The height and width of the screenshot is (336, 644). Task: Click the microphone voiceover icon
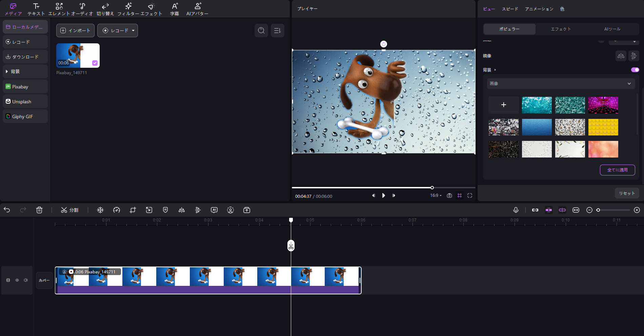[516, 210]
